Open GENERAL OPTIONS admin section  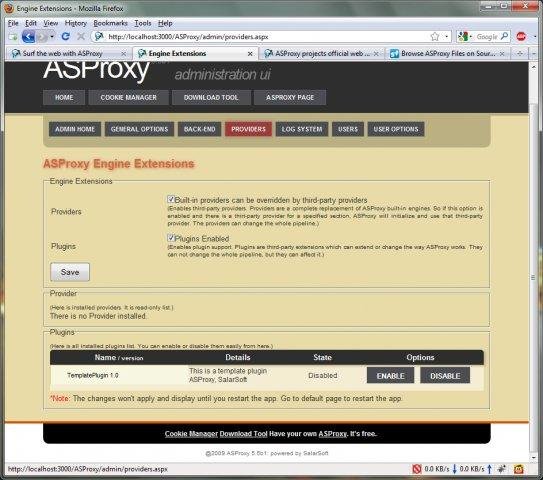140,129
